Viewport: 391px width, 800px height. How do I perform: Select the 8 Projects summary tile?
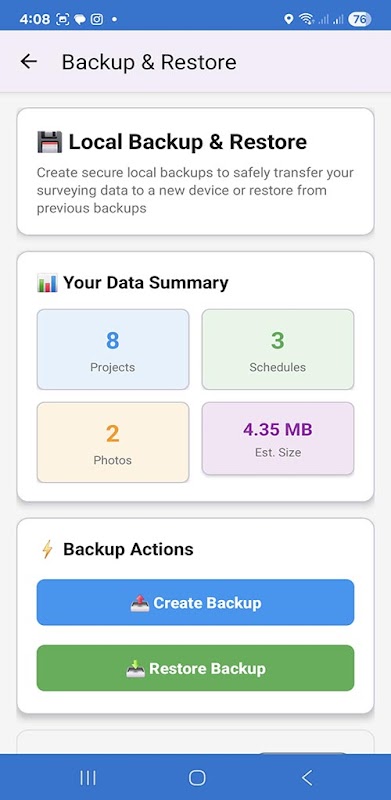tap(113, 349)
